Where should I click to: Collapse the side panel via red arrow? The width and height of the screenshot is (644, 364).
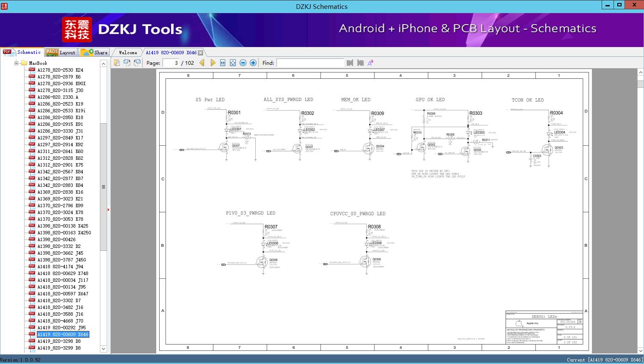click(108, 209)
